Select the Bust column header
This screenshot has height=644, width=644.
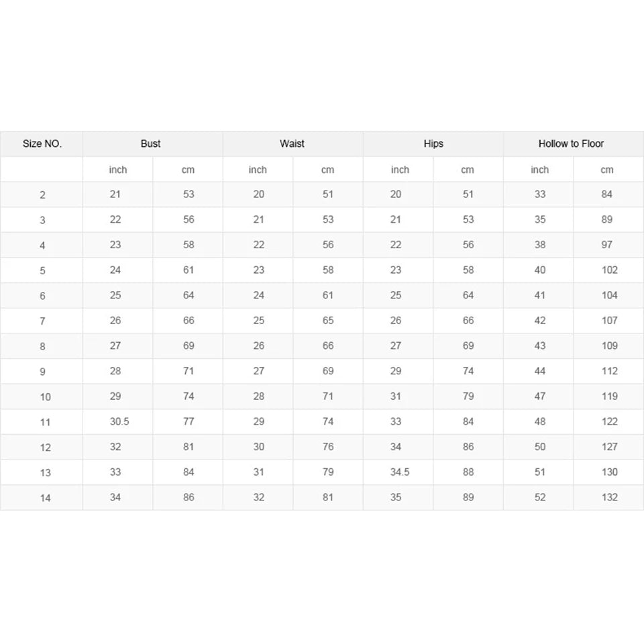point(150,144)
